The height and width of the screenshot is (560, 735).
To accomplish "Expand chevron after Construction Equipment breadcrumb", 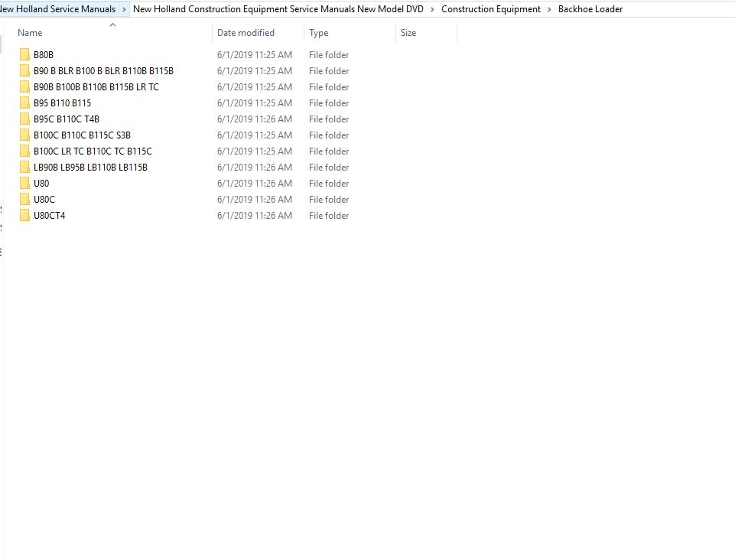I will 549,9.
